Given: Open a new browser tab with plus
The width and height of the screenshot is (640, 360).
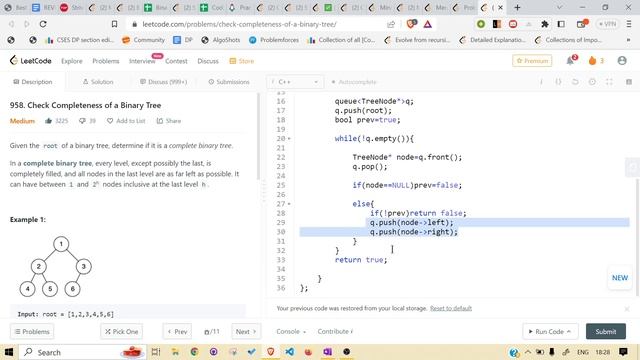Looking at the screenshot, I should (517, 7).
